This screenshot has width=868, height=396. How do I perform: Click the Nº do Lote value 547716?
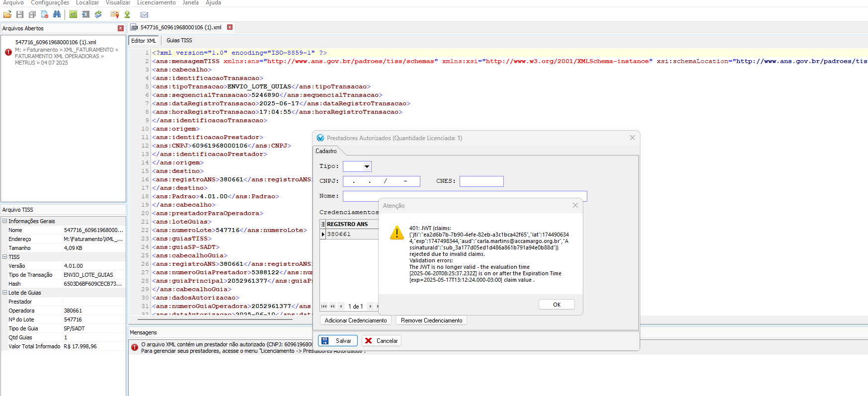73,319
